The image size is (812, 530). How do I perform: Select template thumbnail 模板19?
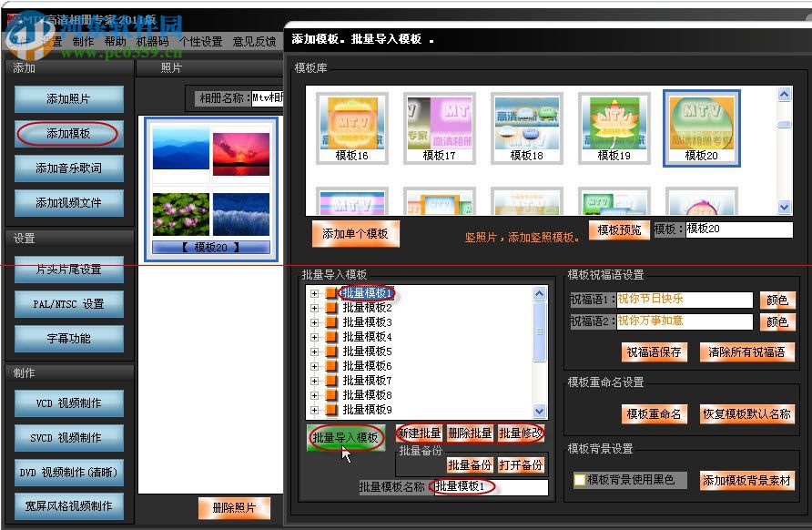(614, 128)
